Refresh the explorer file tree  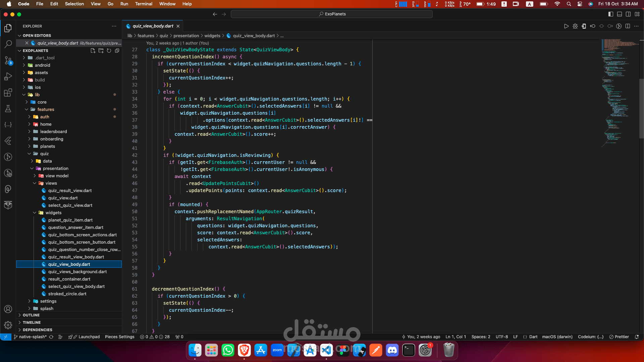click(x=109, y=51)
